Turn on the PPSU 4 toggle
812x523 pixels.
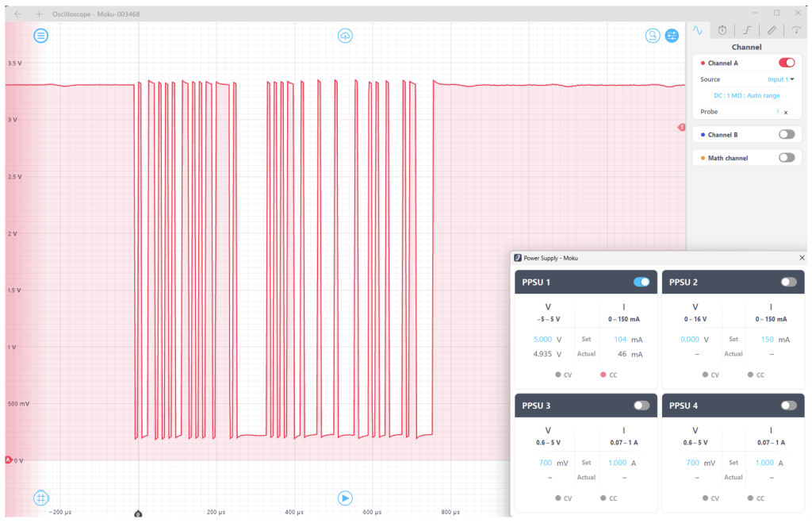point(788,406)
